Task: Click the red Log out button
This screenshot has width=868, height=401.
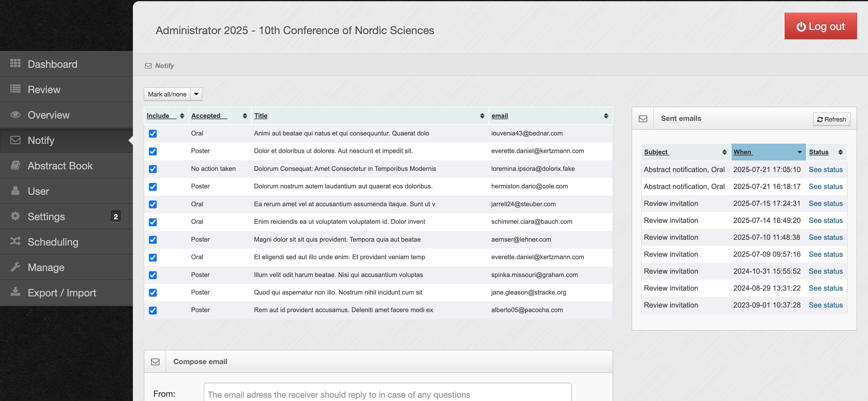Action: point(820,26)
